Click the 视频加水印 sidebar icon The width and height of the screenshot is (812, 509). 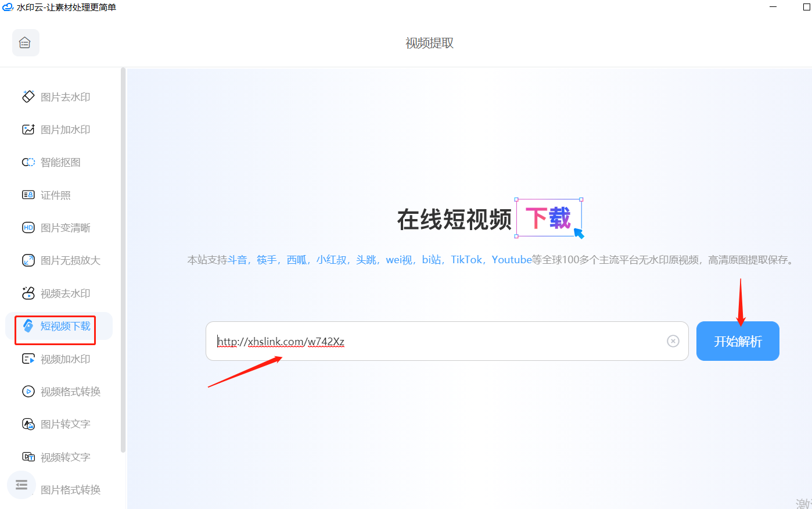[x=28, y=359]
